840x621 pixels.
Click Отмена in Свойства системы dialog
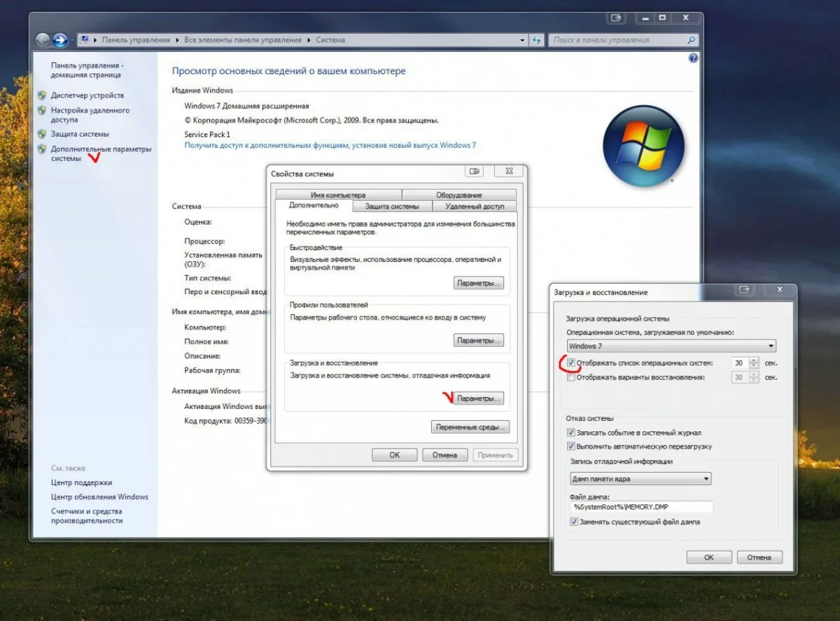(444, 455)
